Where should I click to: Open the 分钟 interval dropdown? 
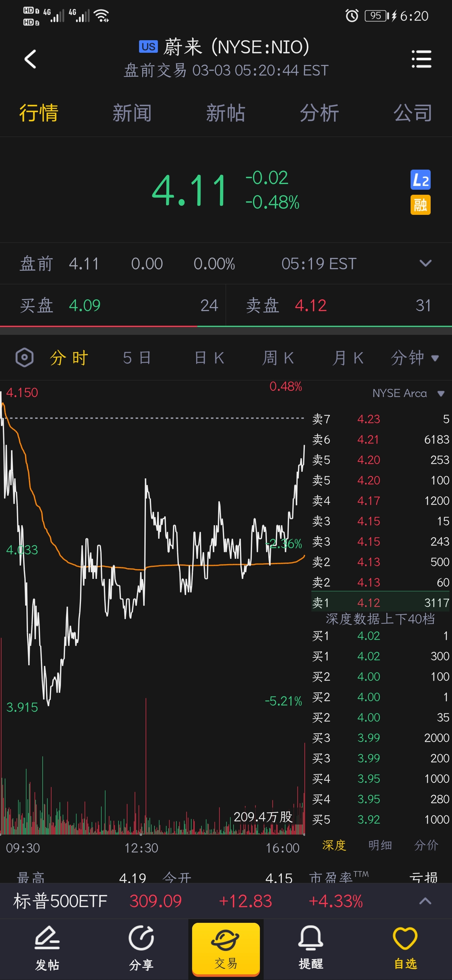point(415,358)
